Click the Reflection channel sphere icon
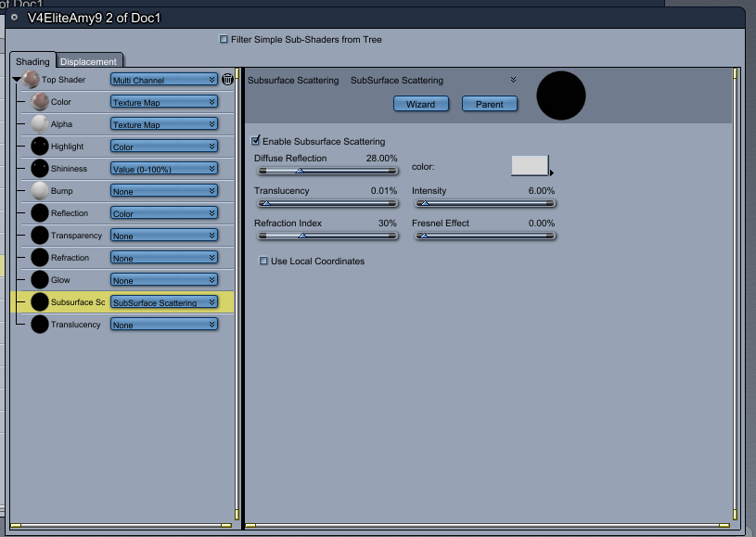 point(40,213)
